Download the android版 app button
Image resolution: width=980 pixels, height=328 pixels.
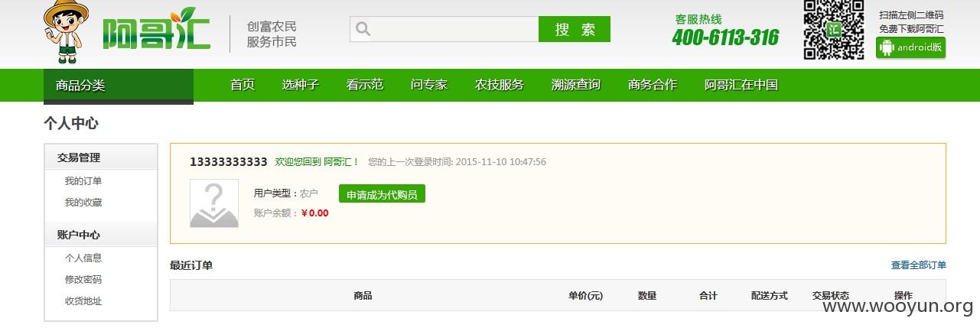[x=910, y=47]
